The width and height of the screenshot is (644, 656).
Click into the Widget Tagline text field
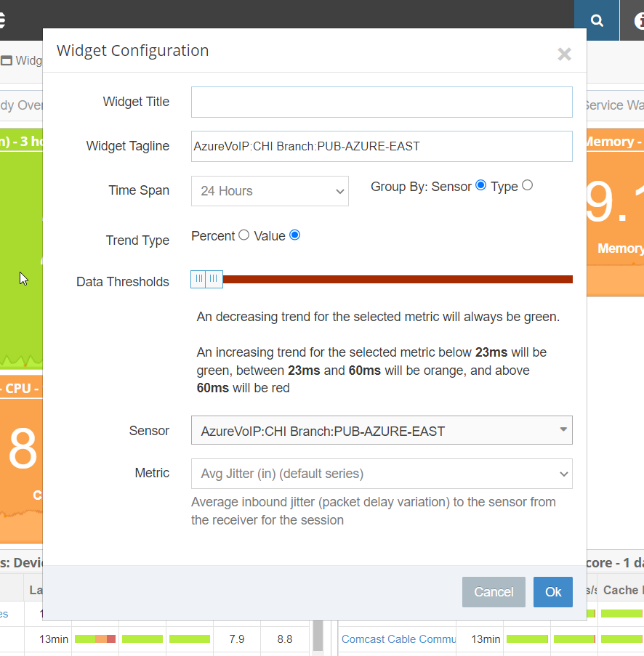tap(382, 146)
